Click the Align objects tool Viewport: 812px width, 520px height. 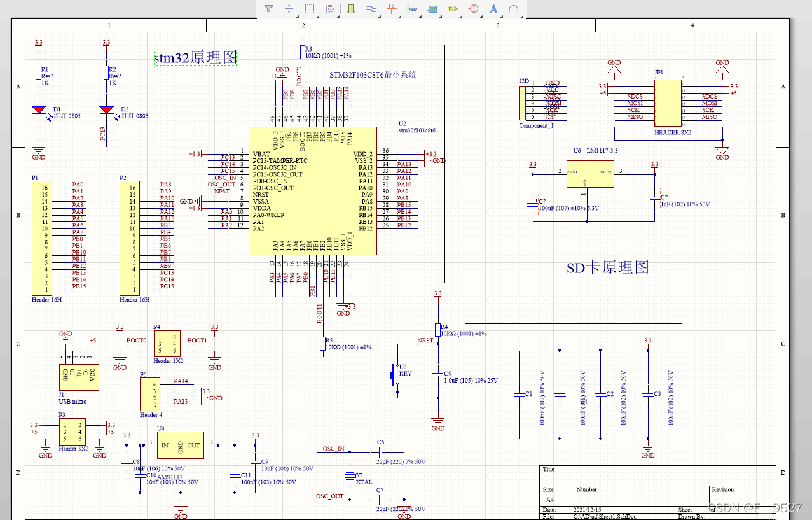coord(329,9)
